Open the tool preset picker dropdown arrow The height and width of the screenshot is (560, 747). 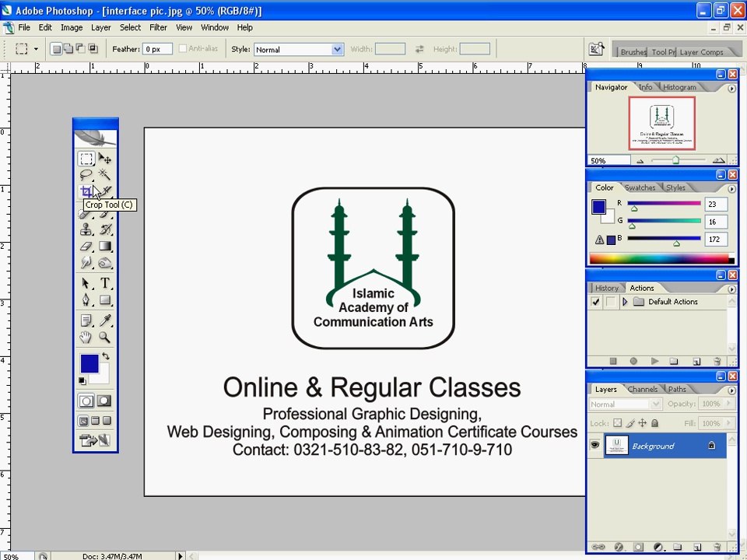coord(36,49)
